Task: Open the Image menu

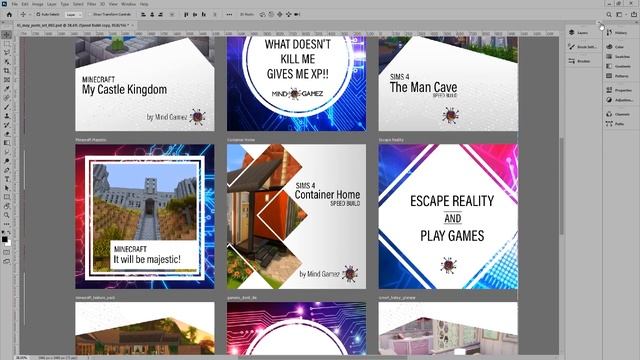Action: pos(38,4)
